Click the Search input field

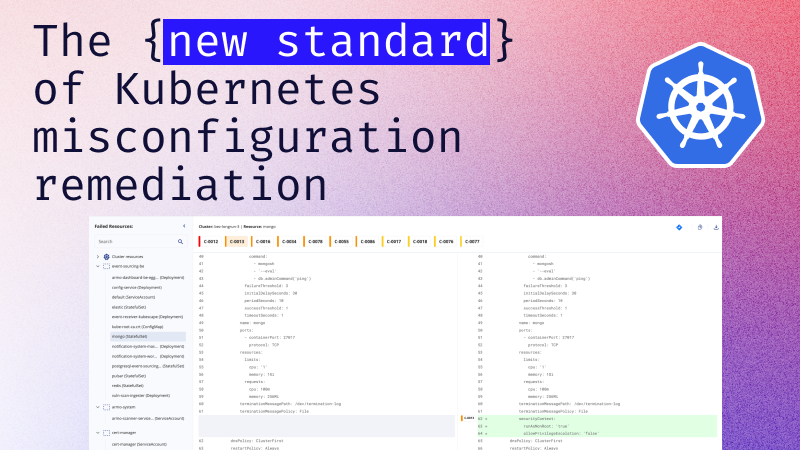point(140,241)
